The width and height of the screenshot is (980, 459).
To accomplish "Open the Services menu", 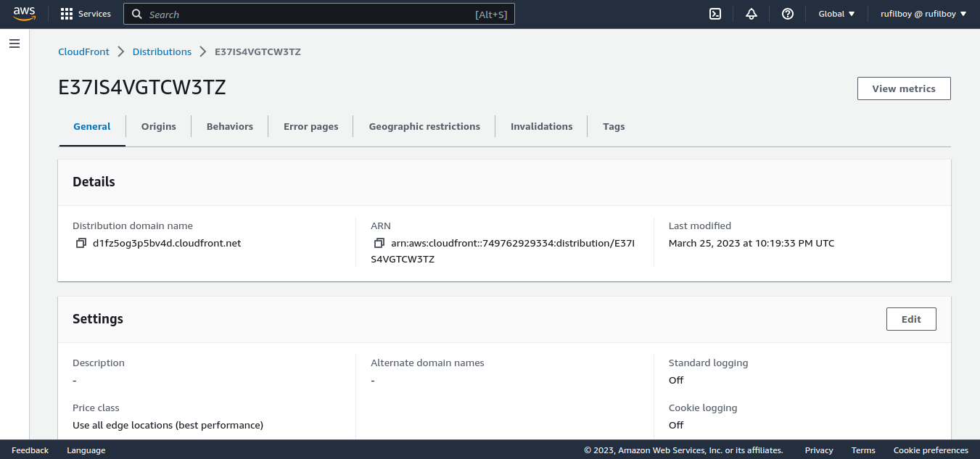I will [x=85, y=13].
